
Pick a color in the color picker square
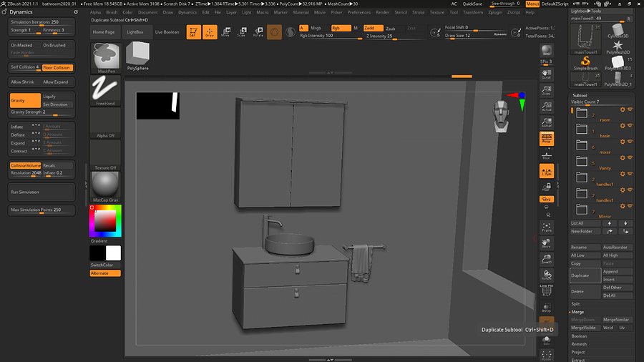[105, 221]
